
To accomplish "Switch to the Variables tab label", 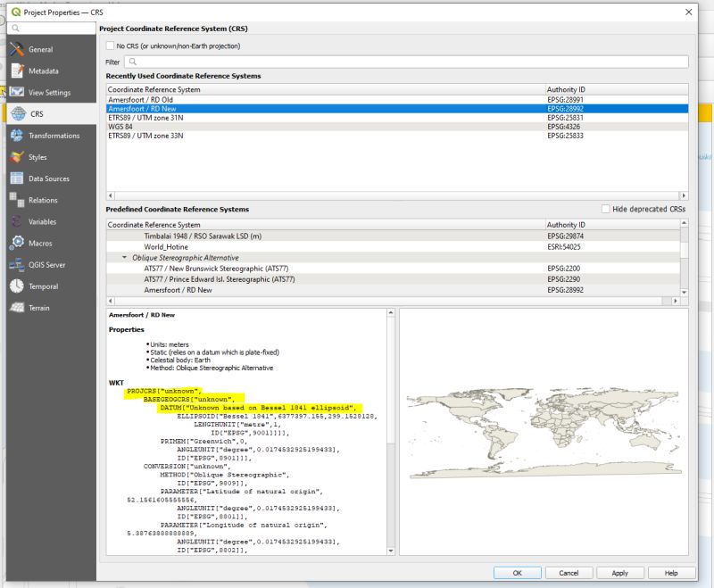I will click(x=42, y=221).
